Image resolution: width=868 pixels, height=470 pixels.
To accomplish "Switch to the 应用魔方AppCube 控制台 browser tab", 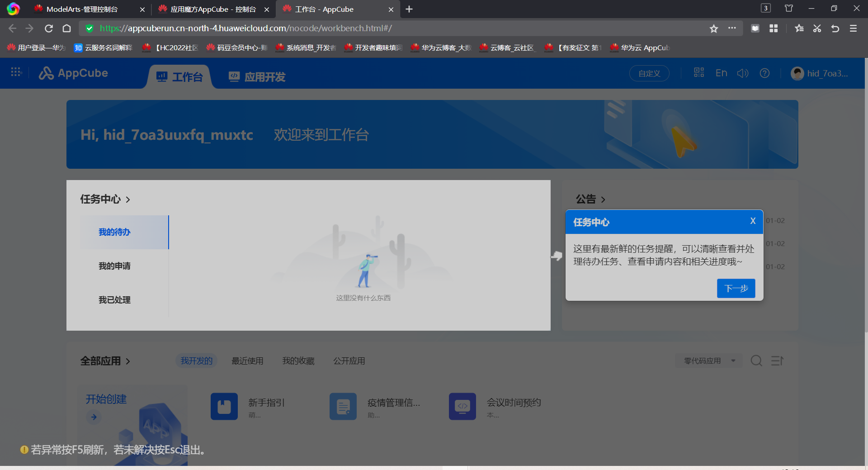I will 213,9.
